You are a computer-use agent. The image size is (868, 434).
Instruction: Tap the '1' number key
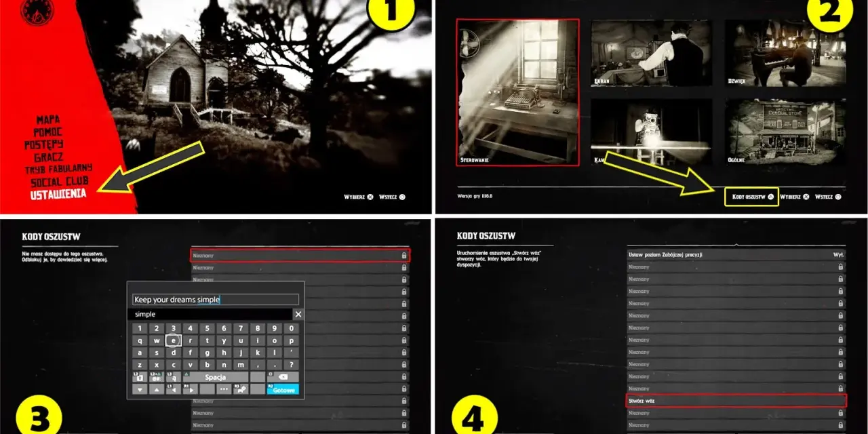pos(140,328)
